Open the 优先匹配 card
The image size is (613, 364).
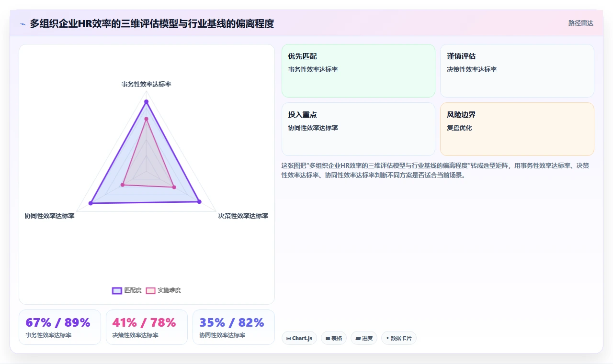coord(358,71)
